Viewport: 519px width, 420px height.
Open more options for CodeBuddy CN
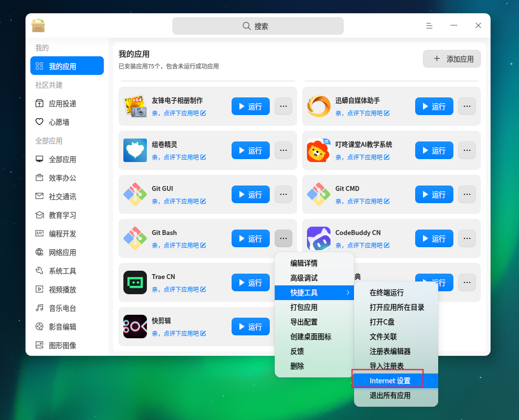pos(467,238)
